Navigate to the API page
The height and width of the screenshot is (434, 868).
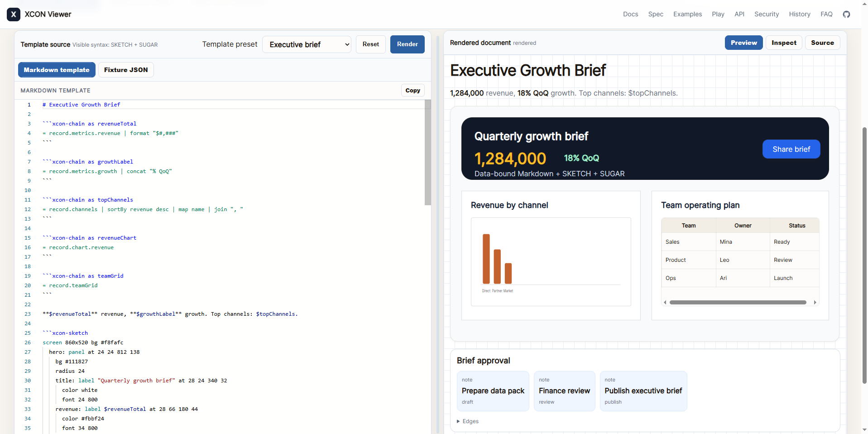click(739, 14)
